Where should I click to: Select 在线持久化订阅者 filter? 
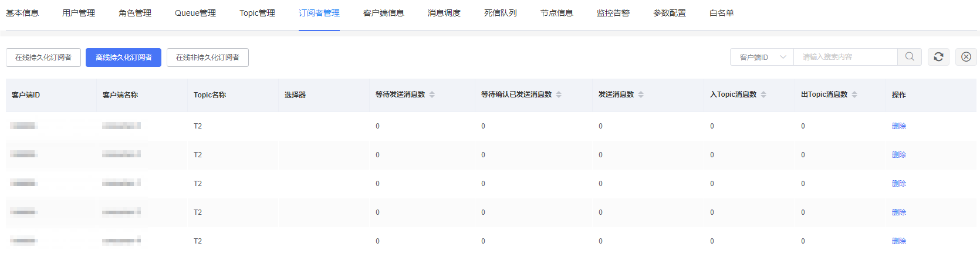43,58
